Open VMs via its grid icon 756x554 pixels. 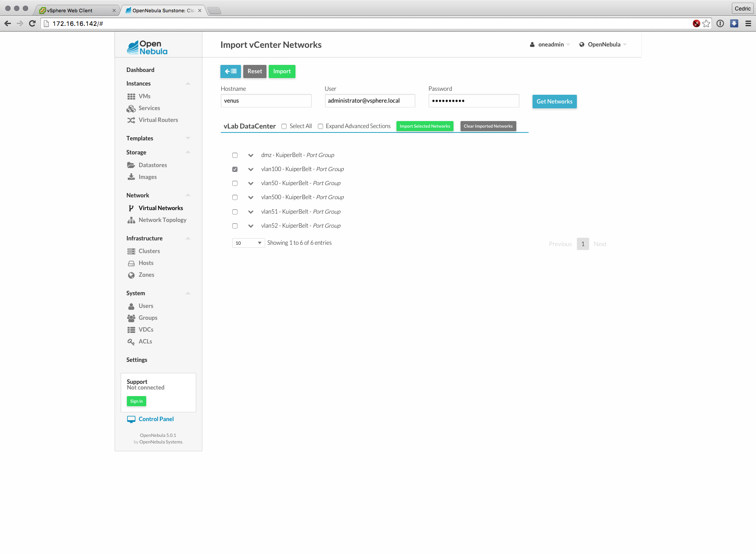pyautogui.click(x=131, y=97)
